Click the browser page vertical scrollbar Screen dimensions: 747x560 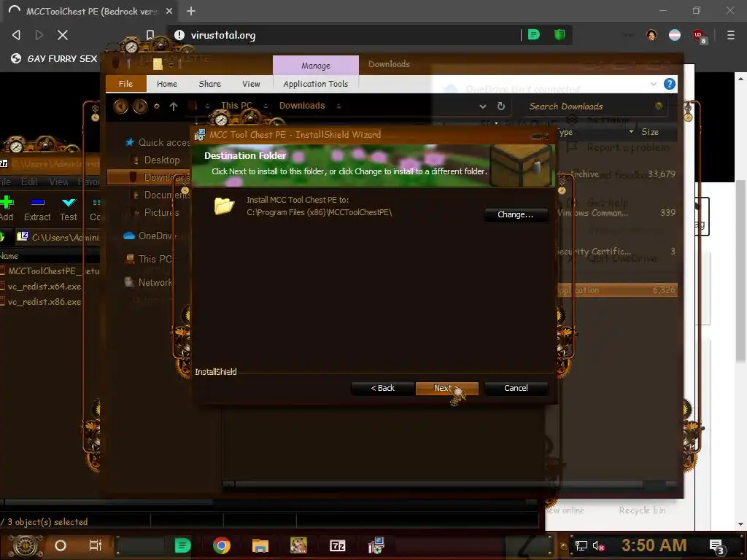(x=740, y=271)
